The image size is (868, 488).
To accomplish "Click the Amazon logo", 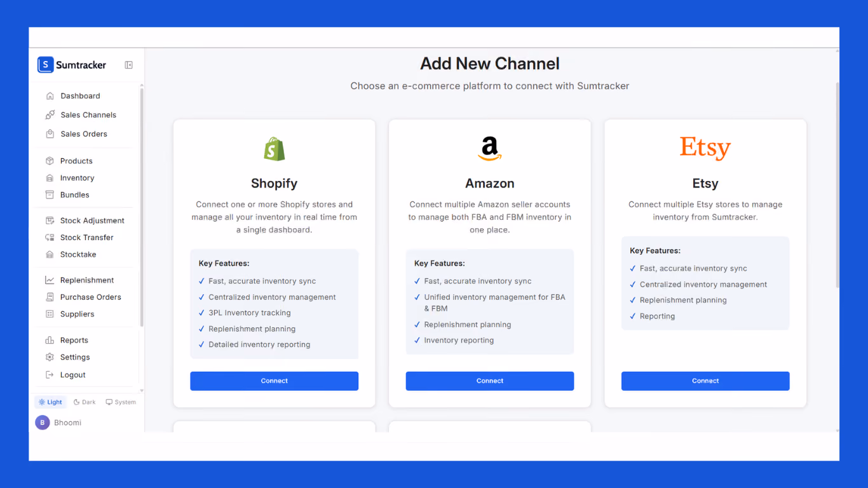I will 490,149.
